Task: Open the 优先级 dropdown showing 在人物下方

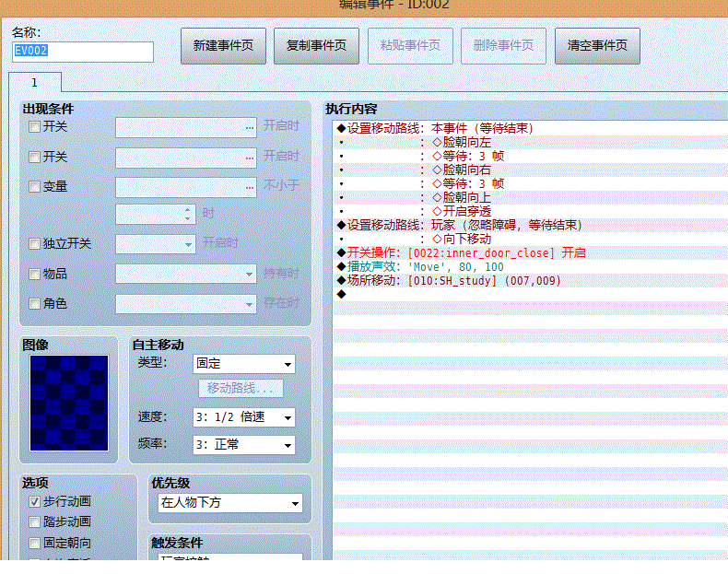Action: [x=230, y=503]
